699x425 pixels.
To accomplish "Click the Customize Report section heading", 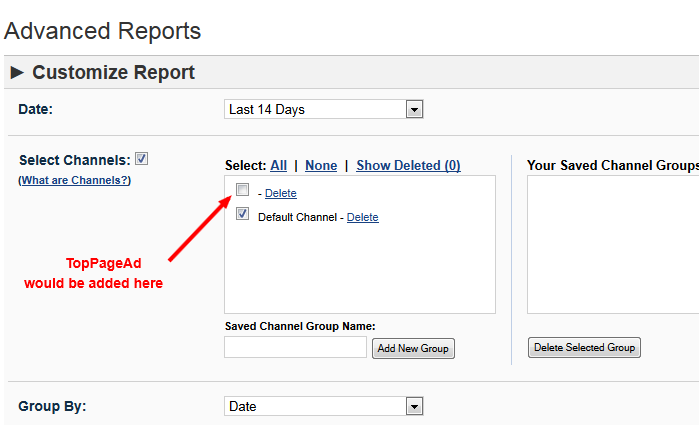I will (113, 73).
